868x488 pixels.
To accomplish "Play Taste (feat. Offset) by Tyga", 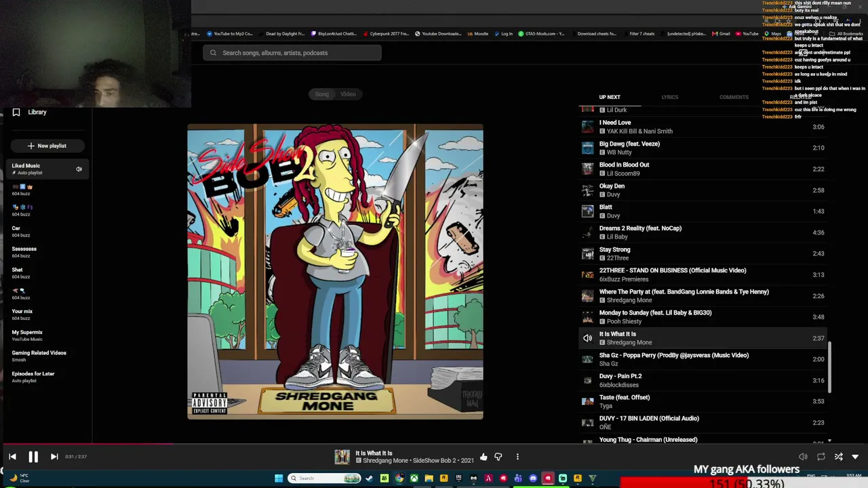I will click(x=704, y=401).
